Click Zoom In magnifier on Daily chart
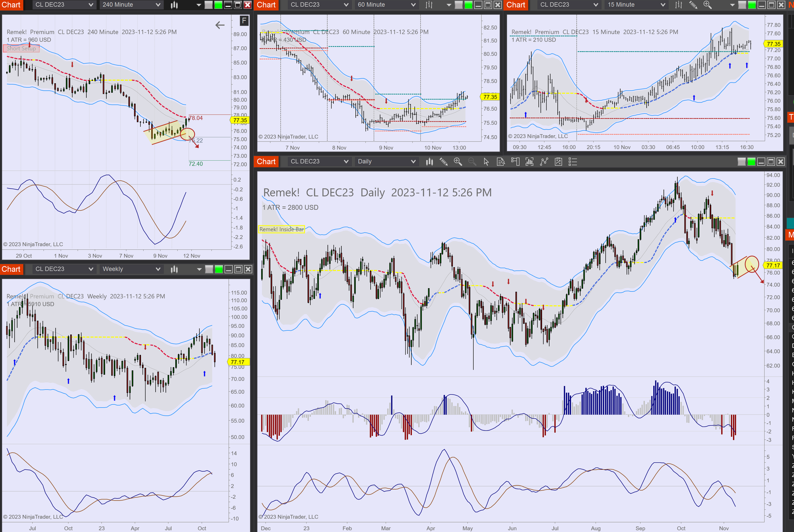Image resolution: width=794 pixels, height=532 pixels. tap(458, 162)
